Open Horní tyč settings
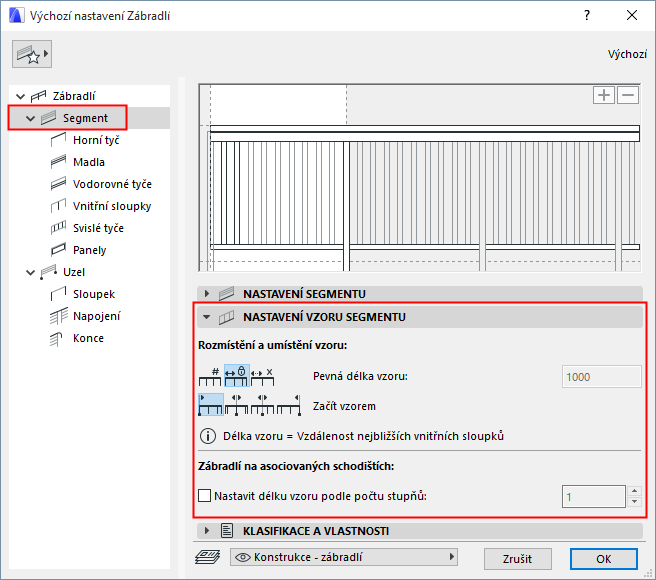This screenshot has width=656, height=580. (96, 140)
